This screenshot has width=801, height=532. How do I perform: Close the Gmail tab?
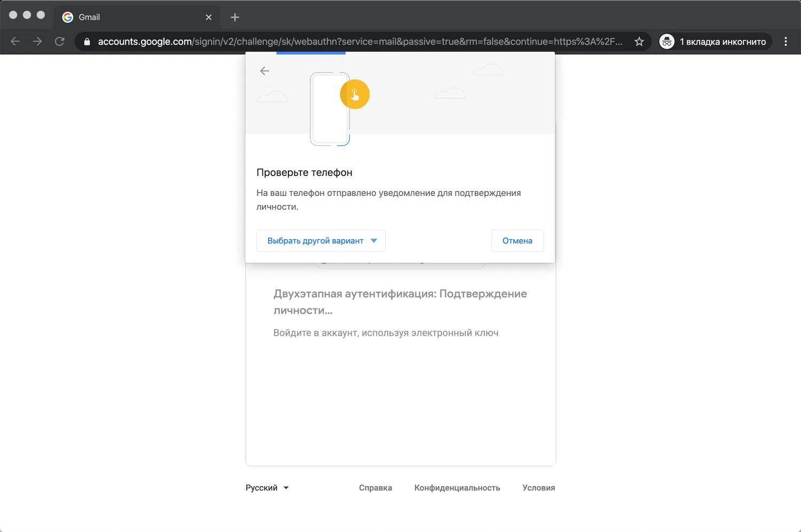[x=209, y=17]
